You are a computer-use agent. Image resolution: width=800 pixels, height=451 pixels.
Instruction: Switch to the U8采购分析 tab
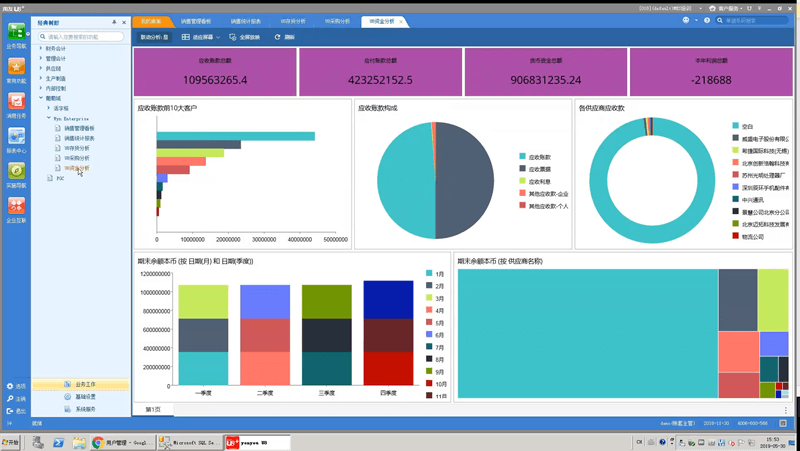pos(337,21)
